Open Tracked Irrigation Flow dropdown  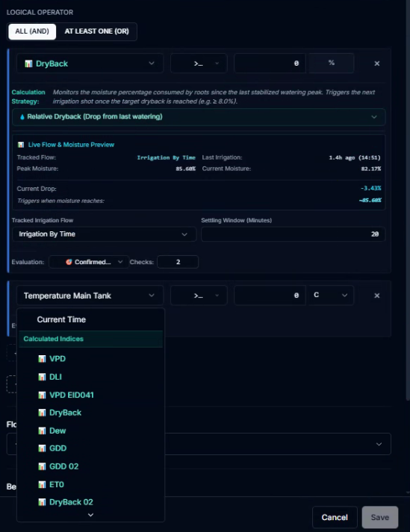[x=104, y=234]
